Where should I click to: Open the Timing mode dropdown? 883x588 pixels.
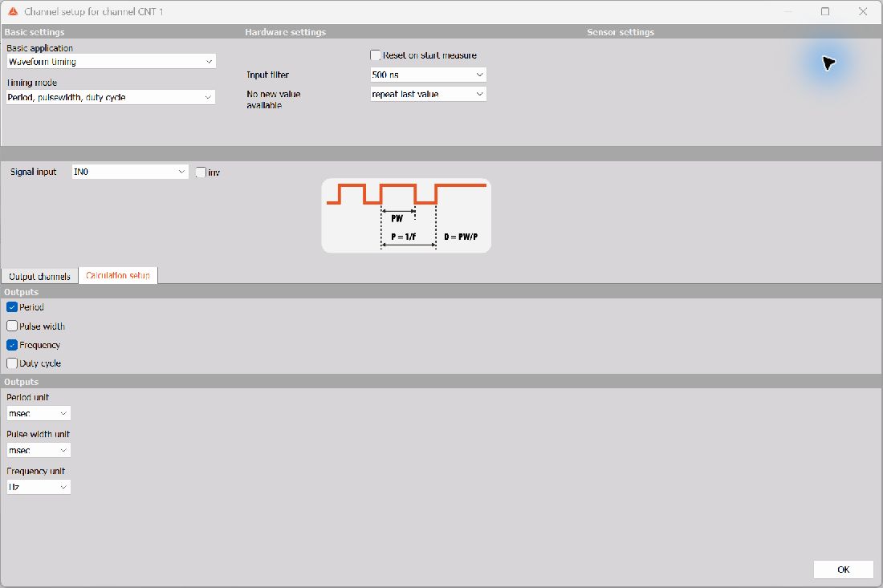[111, 97]
